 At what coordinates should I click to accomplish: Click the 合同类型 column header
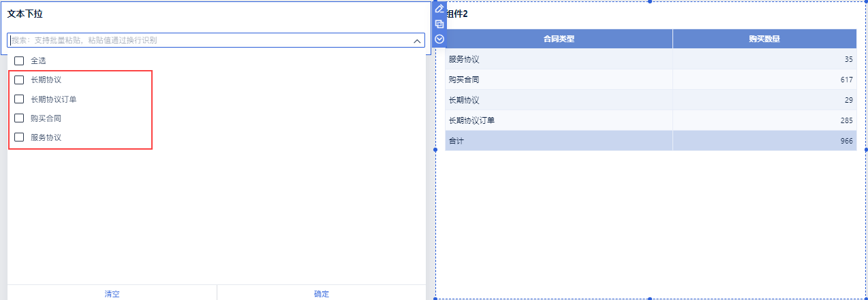click(x=559, y=39)
